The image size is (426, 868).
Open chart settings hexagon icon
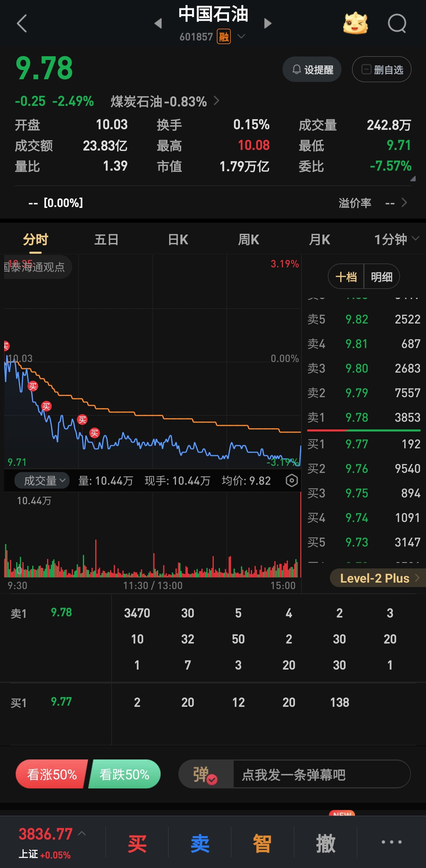pos(292,481)
